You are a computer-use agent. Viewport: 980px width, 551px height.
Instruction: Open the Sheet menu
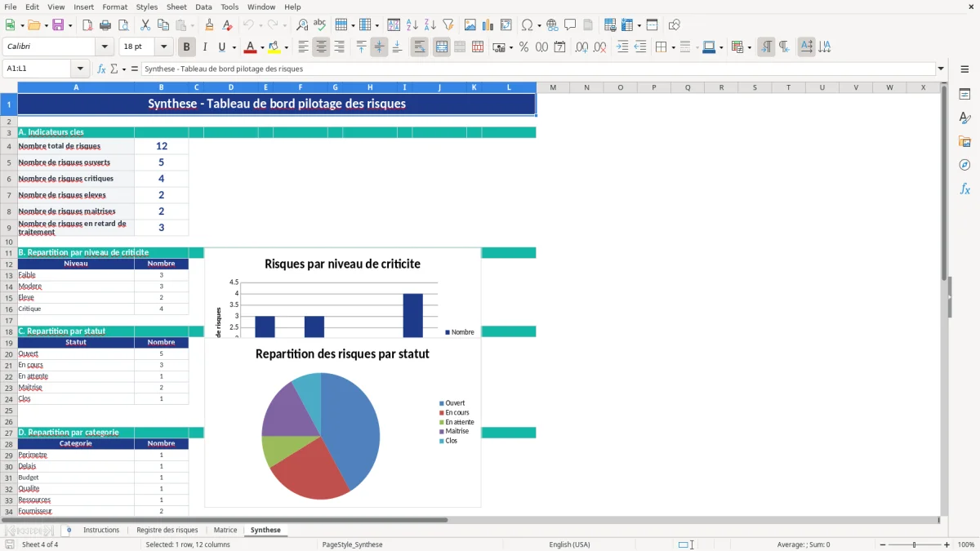coord(176,7)
